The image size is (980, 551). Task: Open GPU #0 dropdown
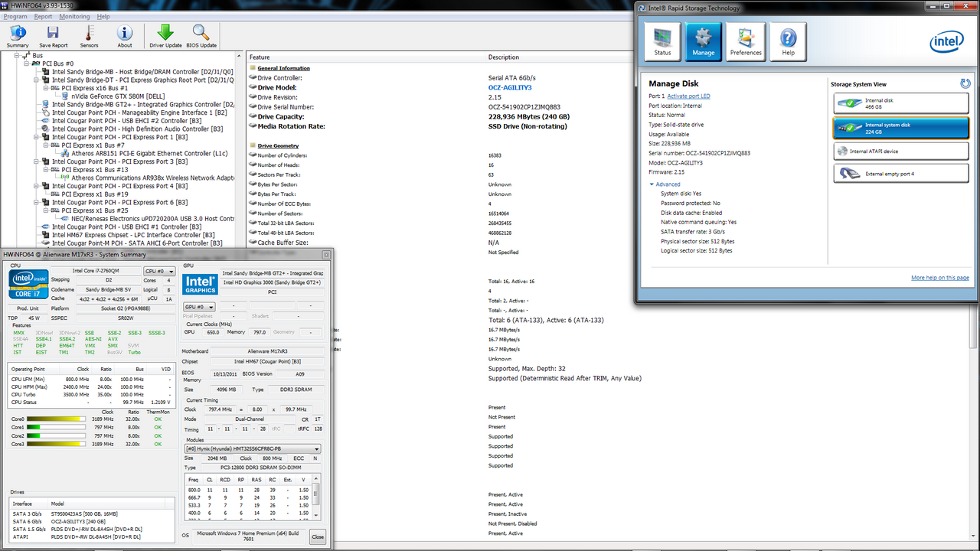[198, 306]
